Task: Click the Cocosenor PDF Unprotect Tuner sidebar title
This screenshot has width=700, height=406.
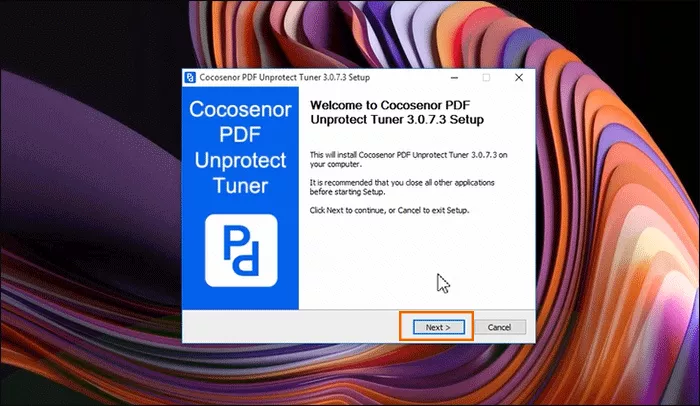Action: pos(240,147)
